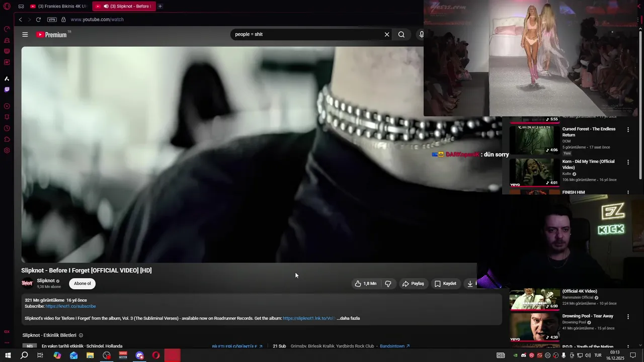Open Voicemeeter from the taskbar
Image resolution: width=644 pixels, height=362 pixels.
(123, 355)
